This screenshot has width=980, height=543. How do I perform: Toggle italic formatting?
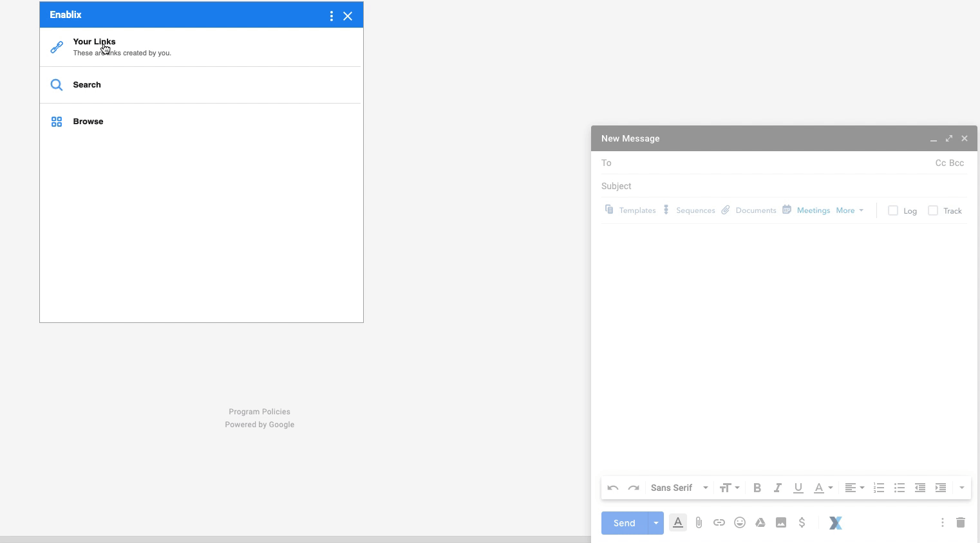tap(778, 488)
